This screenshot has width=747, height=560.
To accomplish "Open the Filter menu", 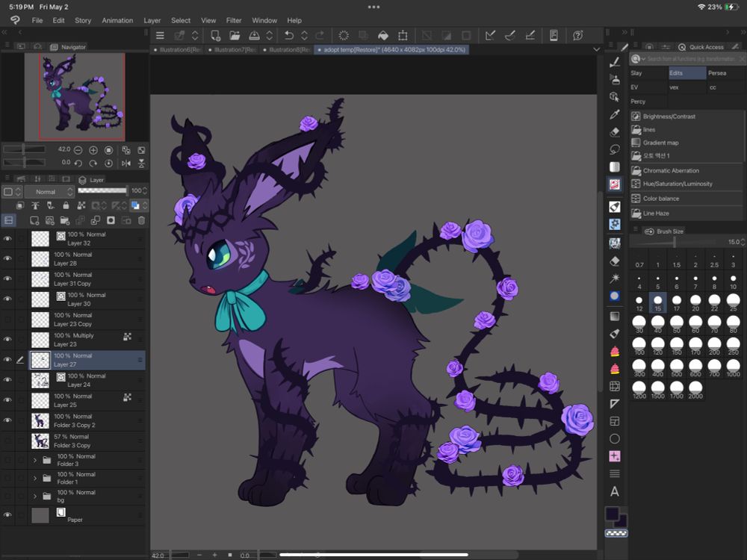I will tap(233, 20).
